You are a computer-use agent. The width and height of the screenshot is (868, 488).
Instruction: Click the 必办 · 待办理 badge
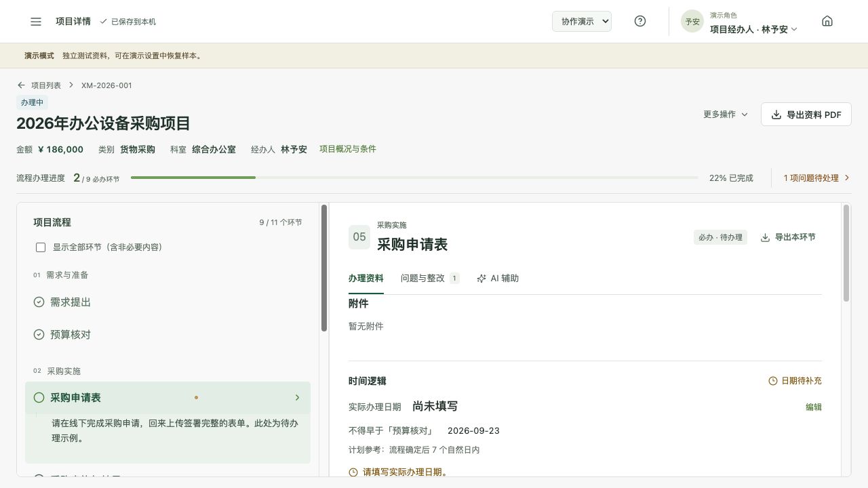coord(720,237)
